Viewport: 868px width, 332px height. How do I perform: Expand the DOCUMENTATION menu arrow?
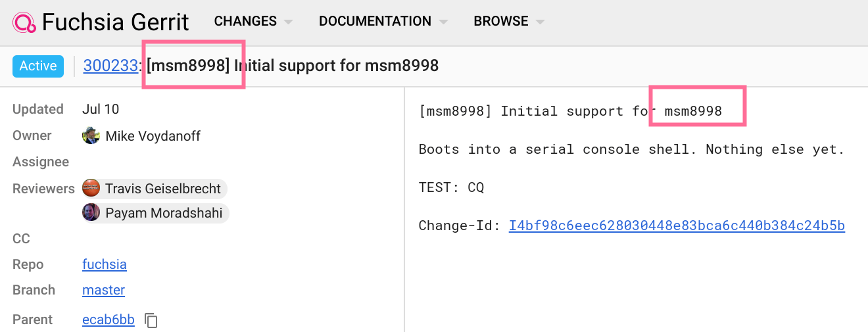click(443, 22)
